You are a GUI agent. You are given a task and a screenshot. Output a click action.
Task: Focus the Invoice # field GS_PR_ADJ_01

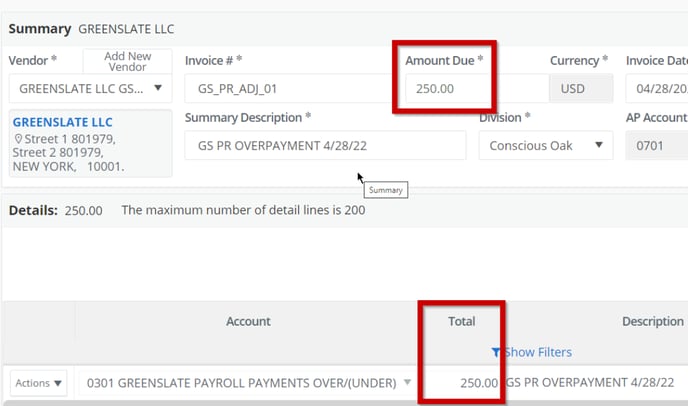(290, 89)
